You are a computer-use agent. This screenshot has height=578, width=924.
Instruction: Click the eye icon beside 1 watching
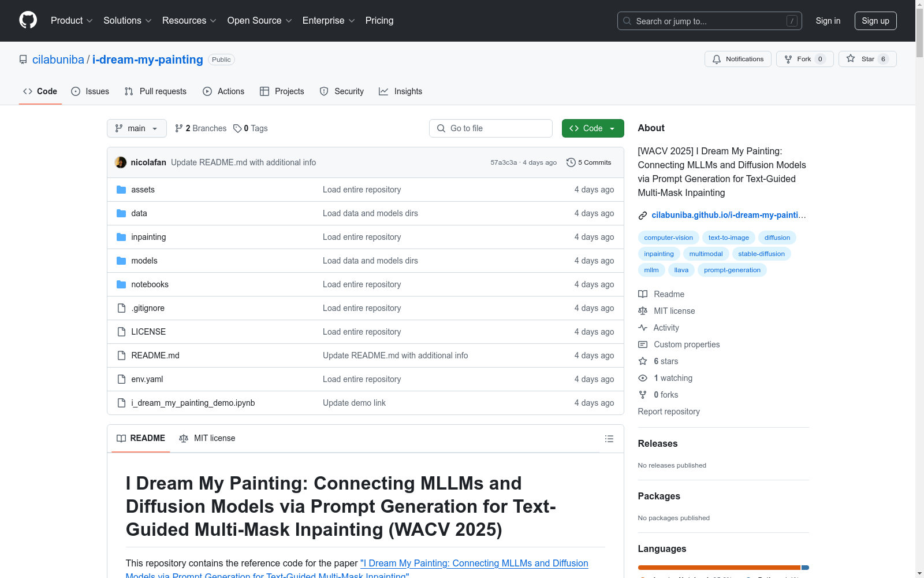(643, 378)
